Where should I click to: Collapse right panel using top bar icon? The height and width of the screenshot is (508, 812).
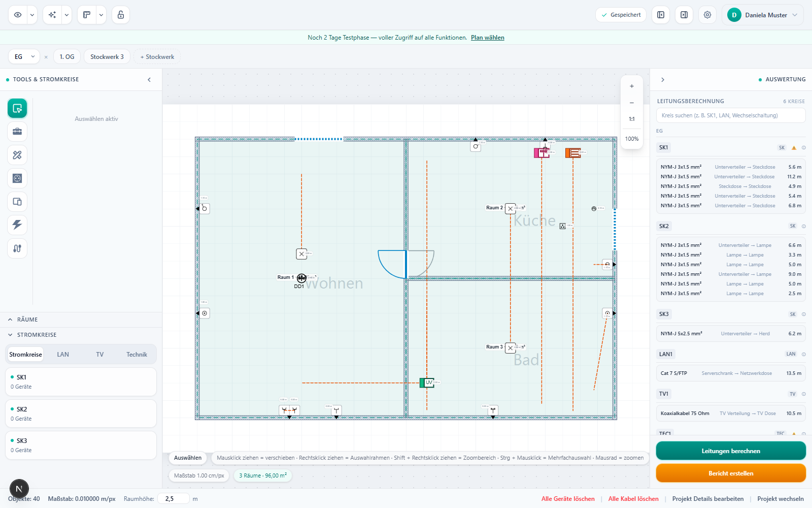click(684, 15)
